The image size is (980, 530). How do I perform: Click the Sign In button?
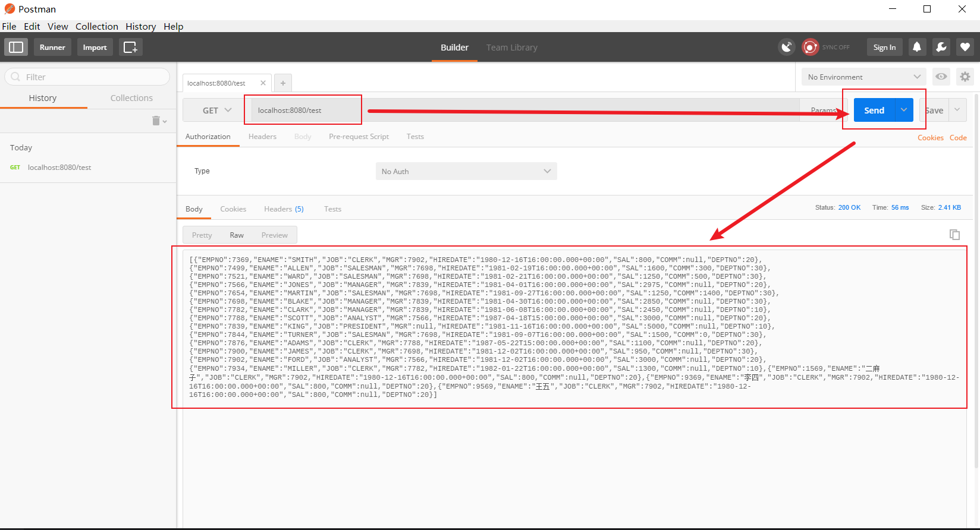pyautogui.click(x=884, y=47)
